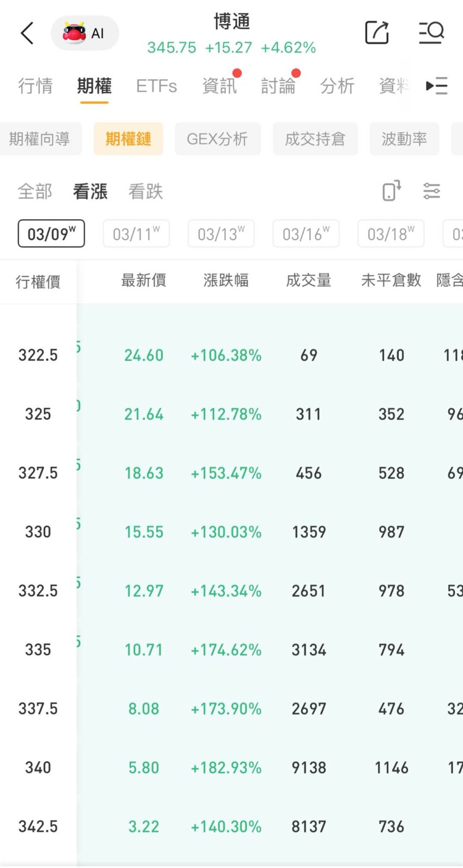
Task: Tap latest price 5.80
Action: coord(144,767)
